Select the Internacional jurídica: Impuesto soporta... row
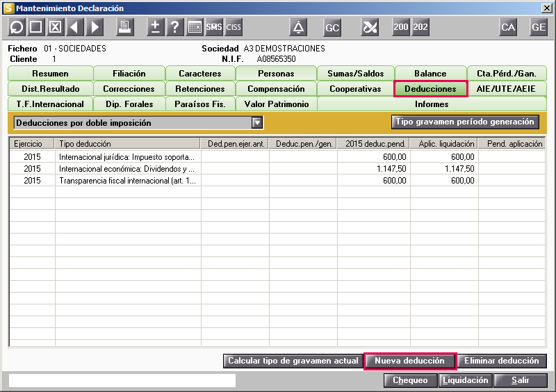This screenshot has width=556, height=392. (x=277, y=157)
